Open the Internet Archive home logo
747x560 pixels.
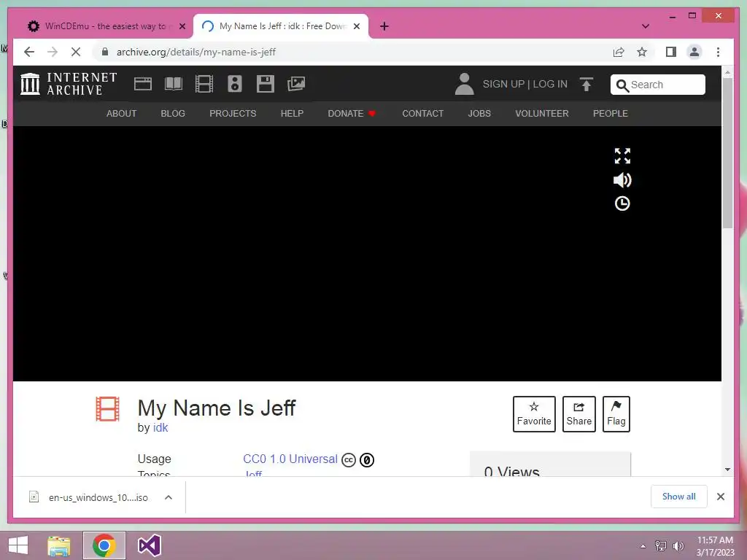69,84
